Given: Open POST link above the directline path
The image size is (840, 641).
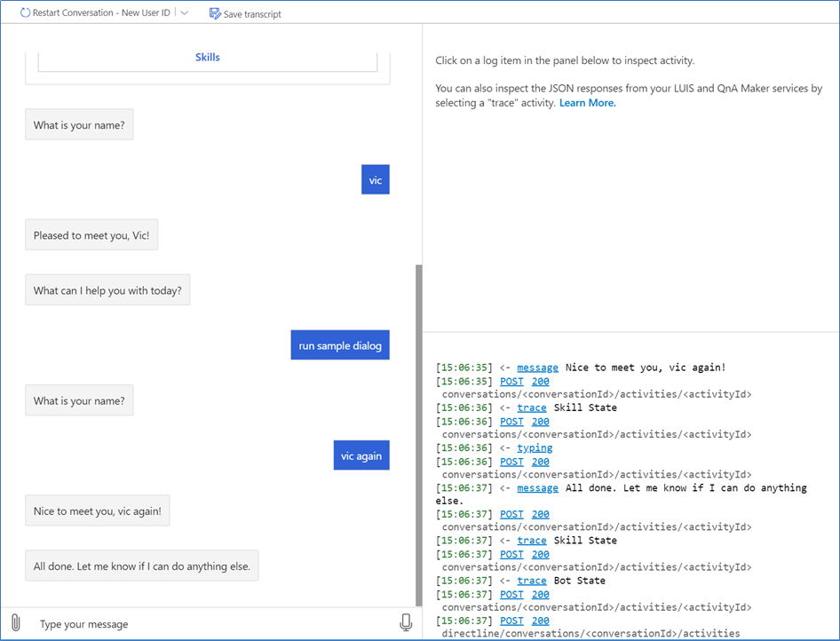Looking at the screenshot, I should pyautogui.click(x=511, y=621).
